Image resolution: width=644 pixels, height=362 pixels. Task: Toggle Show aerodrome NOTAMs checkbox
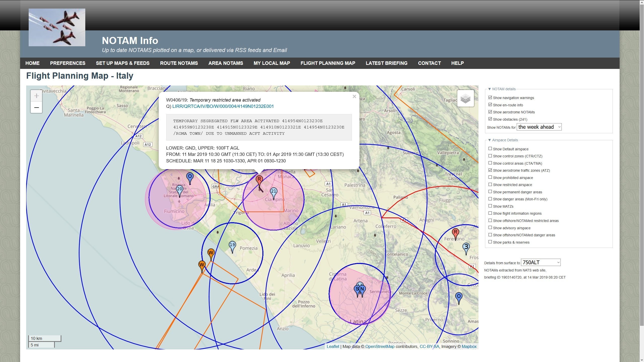click(490, 112)
